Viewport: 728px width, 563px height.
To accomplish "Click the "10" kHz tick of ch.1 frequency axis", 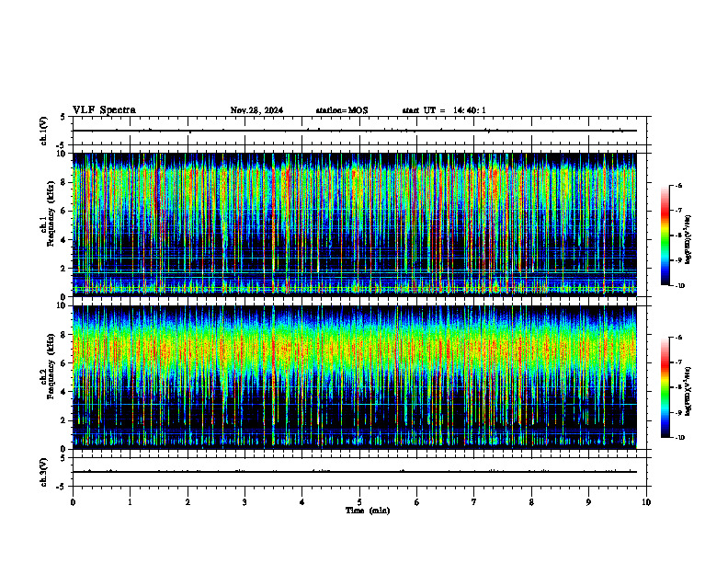I will click(63, 154).
